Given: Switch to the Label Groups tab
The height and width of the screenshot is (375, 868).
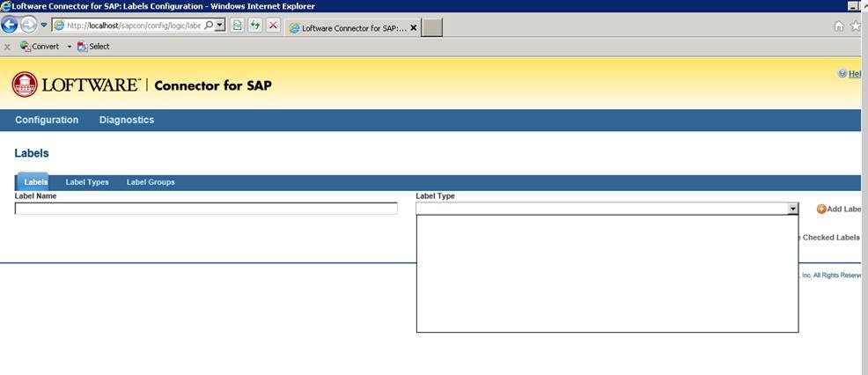Looking at the screenshot, I should pyautogui.click(x=151, y=182).
